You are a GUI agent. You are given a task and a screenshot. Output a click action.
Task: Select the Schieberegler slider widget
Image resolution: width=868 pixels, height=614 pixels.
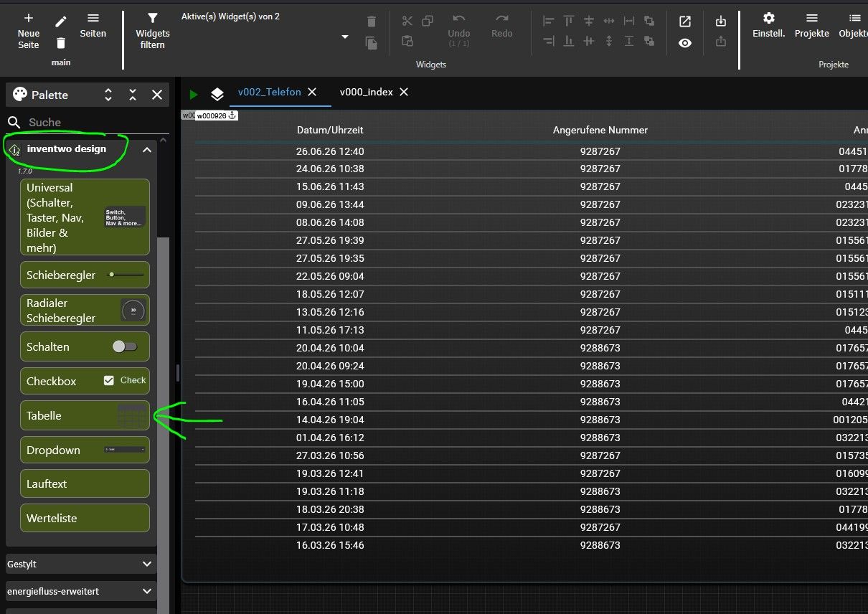[85, 275]
